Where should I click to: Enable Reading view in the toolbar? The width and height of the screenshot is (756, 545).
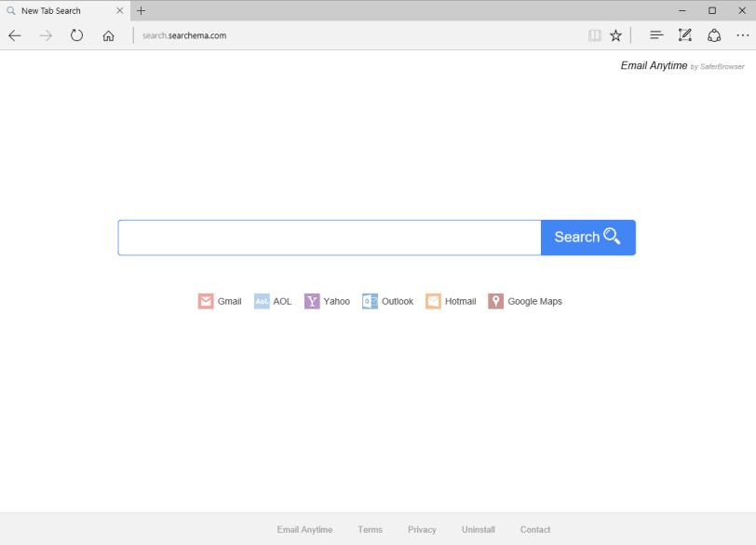594,34
